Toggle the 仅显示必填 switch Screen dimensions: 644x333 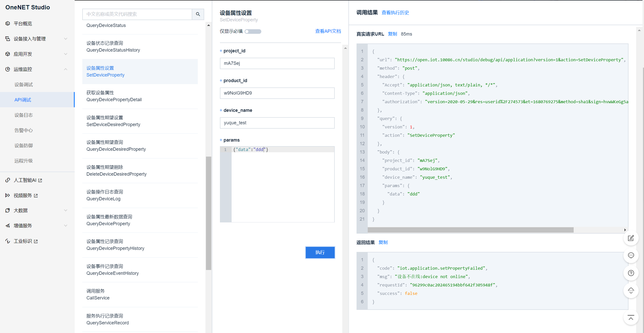(253, 32)
